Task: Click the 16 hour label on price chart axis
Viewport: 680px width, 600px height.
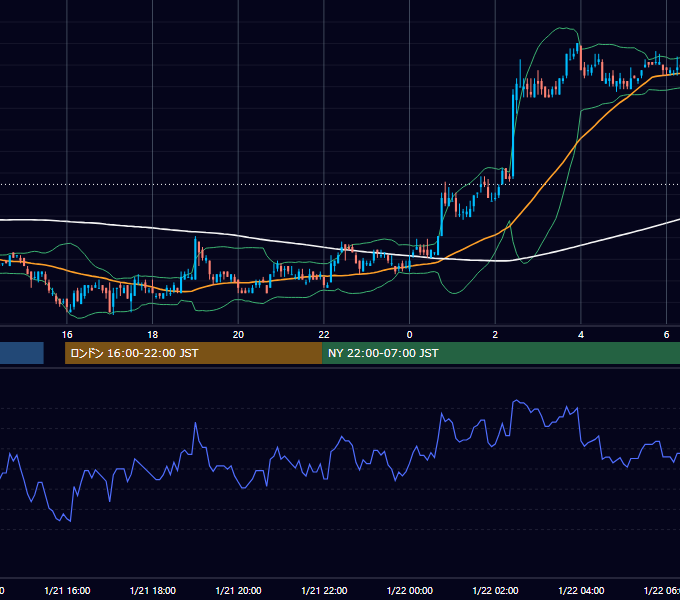Action: click(67, 335)
